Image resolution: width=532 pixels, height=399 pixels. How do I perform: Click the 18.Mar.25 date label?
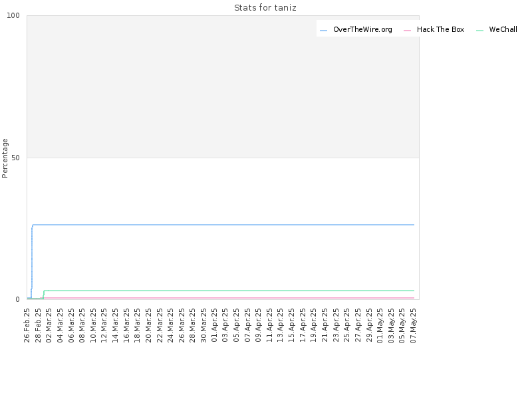coord(138,325)
